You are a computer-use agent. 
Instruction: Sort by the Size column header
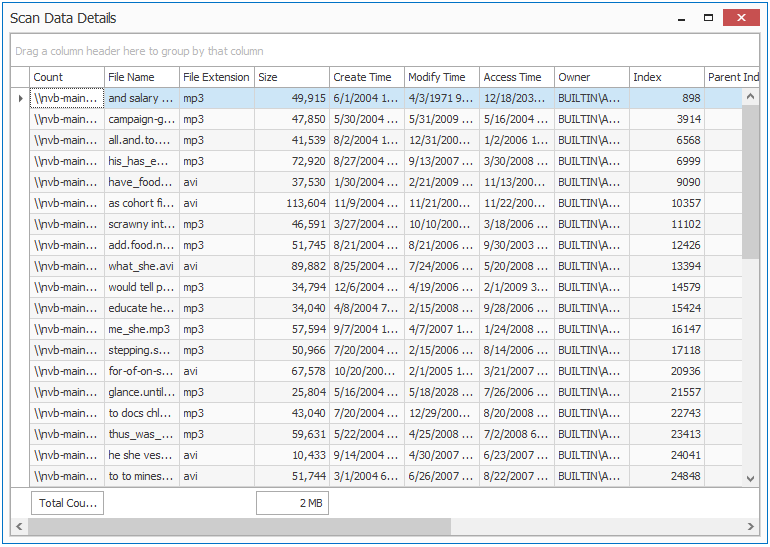(x=292, y=77)
